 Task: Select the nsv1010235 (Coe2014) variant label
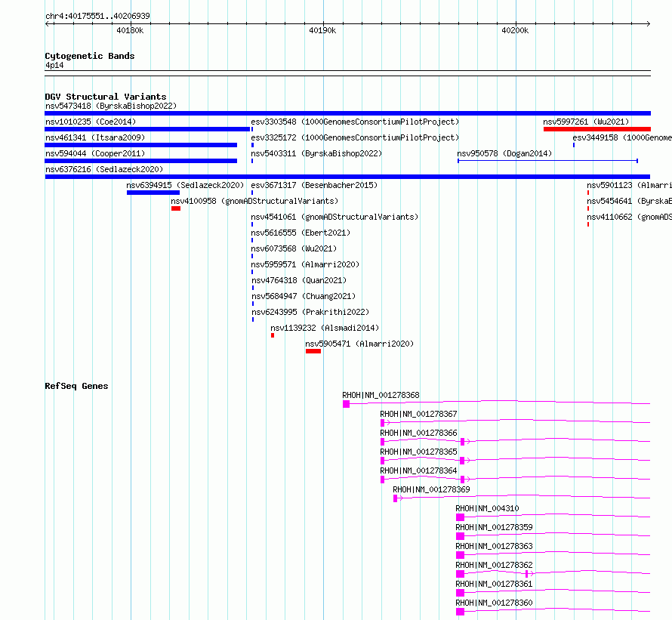[x=91, y=122]
